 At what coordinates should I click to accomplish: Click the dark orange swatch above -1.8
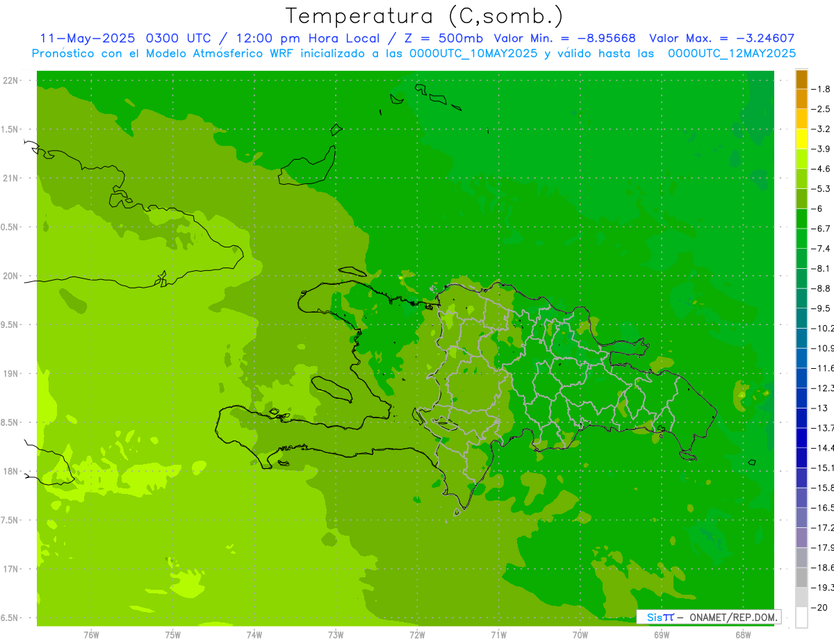[801, 79]
